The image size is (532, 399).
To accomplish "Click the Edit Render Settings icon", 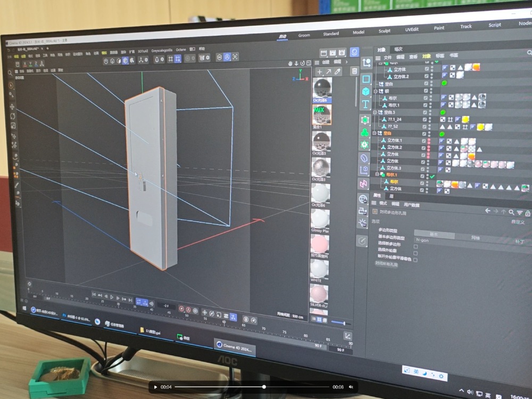I will tap(342, 52).
